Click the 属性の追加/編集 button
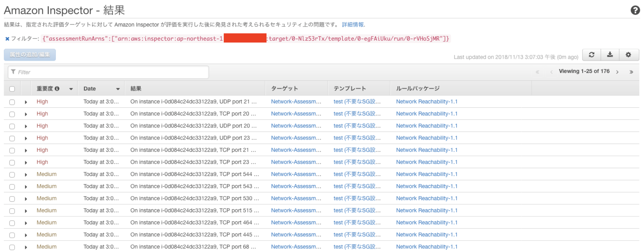 coord(30,55)
